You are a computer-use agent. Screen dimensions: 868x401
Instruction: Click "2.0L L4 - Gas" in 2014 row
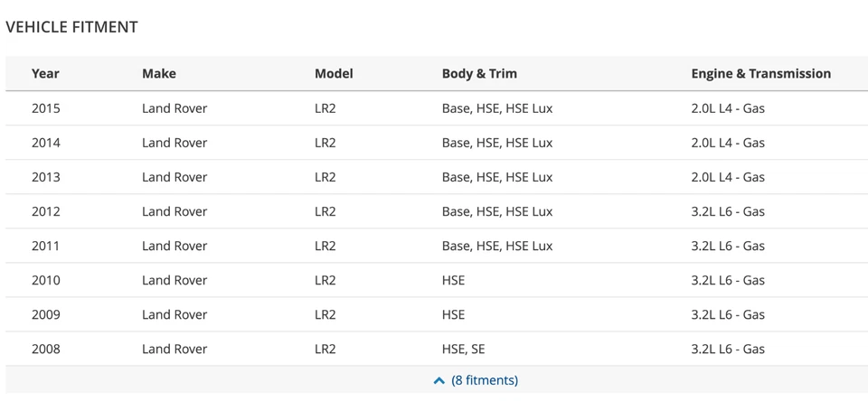click(x=728, y=143)
